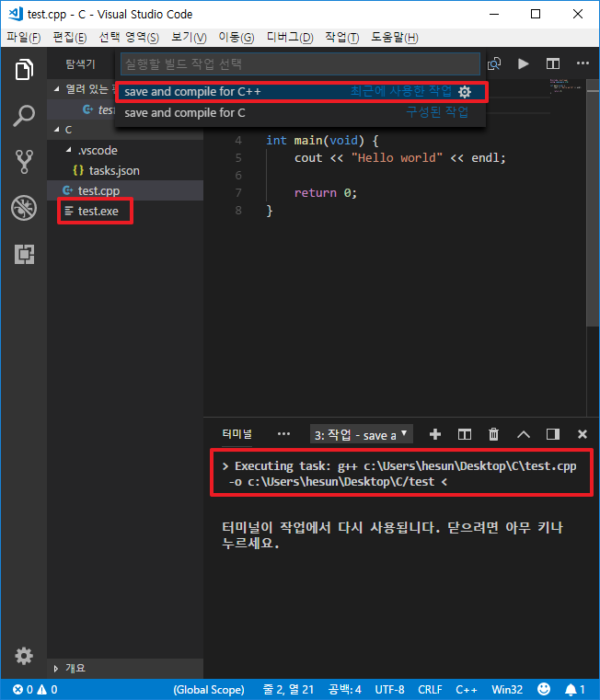Open 파일(F) menu

[24, 38]
